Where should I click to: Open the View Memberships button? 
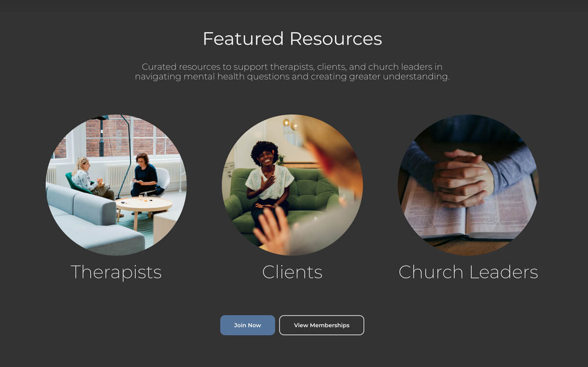pos(321,325)
